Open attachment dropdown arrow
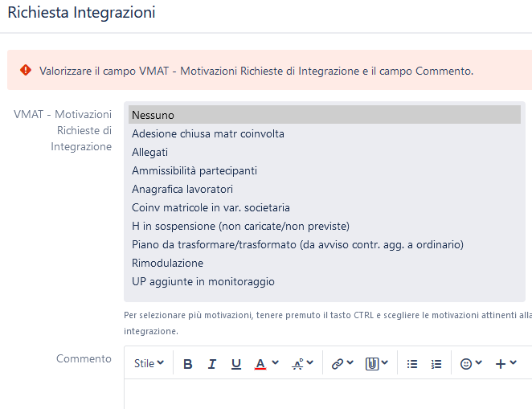Image resolution: width=532 pixels, height=409 pixels. pyautogui.click(x=385, y=362)
